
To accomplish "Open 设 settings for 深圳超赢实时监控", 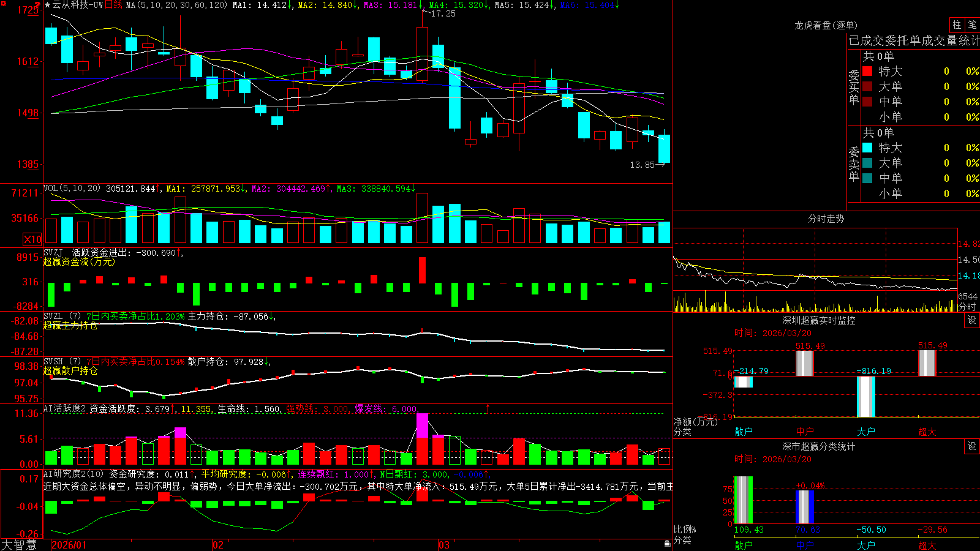I will [x=972, y=321].
